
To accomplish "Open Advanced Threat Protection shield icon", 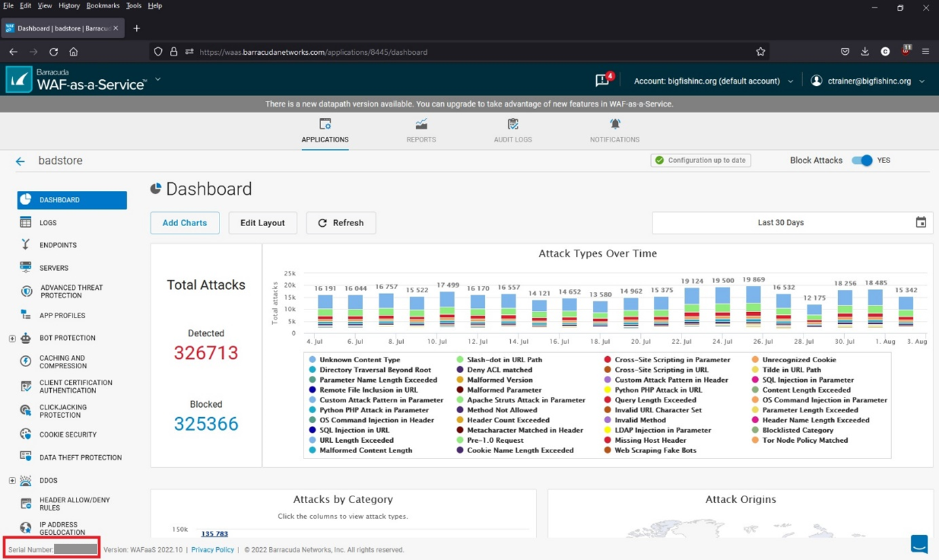I will pyautogui.click(x=26, y=291).
